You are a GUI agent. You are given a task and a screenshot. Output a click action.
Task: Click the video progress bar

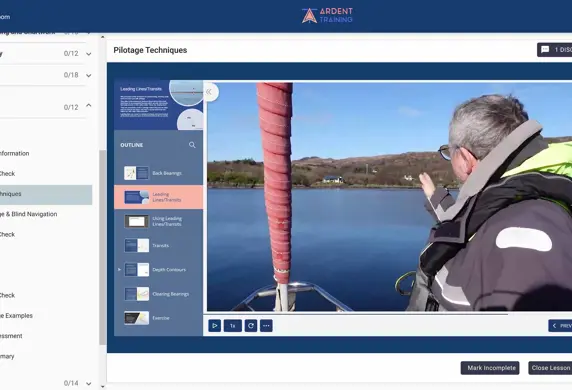pos(387,313)
